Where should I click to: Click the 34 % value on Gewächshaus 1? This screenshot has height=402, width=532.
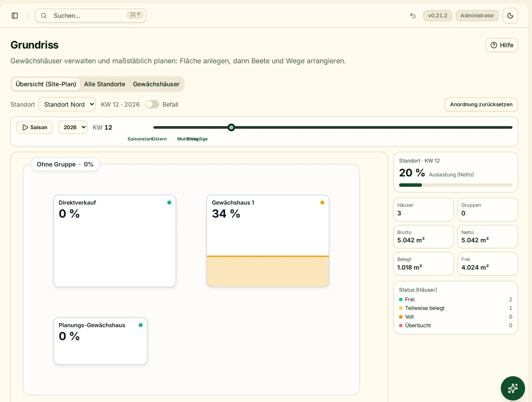[x=226, y=214]
